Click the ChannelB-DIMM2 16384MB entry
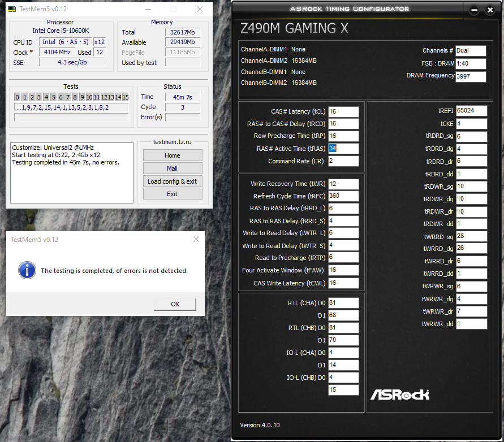This screenshot has width=504, height=442. (279, 83)
